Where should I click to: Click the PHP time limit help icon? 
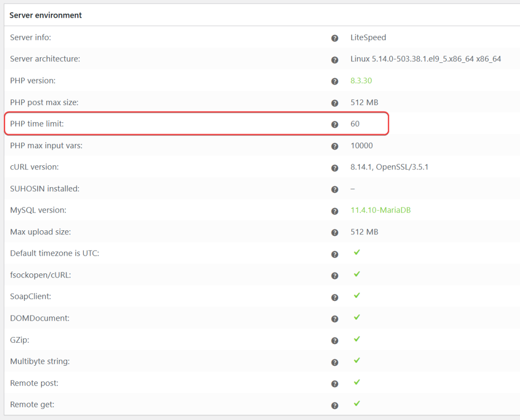pos(335,124)
